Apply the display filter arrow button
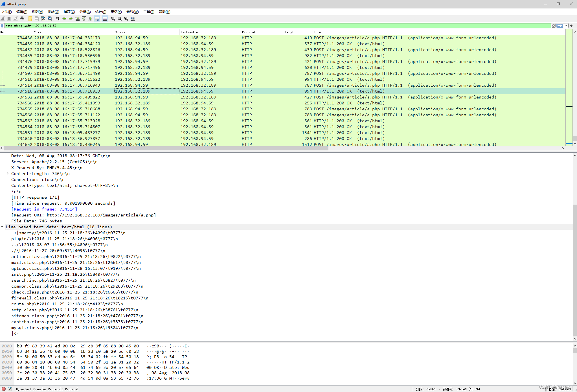The width and height of the screenshot is (577, 392). [560, 26]
